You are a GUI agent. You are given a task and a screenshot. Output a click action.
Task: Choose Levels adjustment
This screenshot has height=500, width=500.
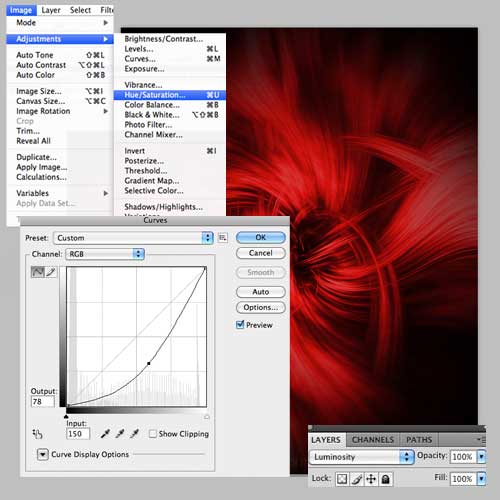click(x=170, y=49)
